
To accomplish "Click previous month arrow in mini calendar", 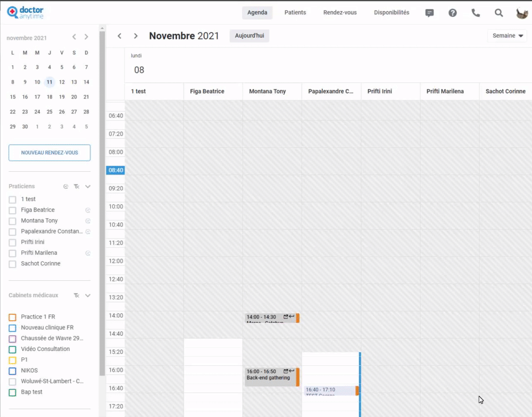I will (74, 37).
